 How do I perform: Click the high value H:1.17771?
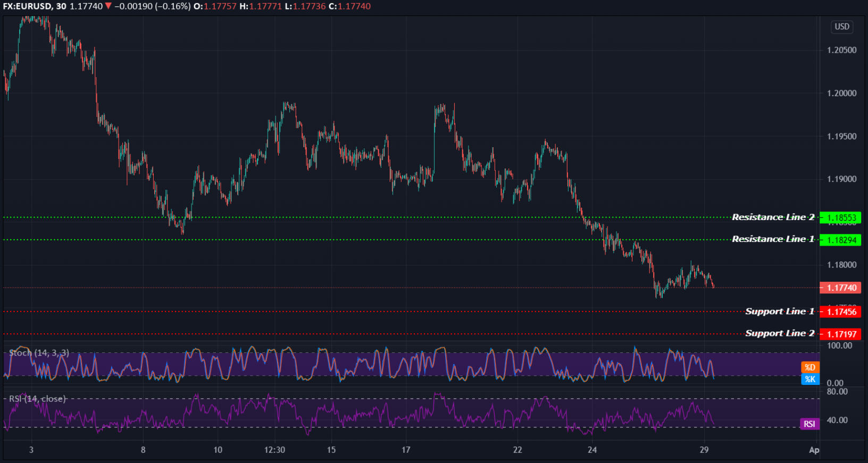tap(261, 6)
